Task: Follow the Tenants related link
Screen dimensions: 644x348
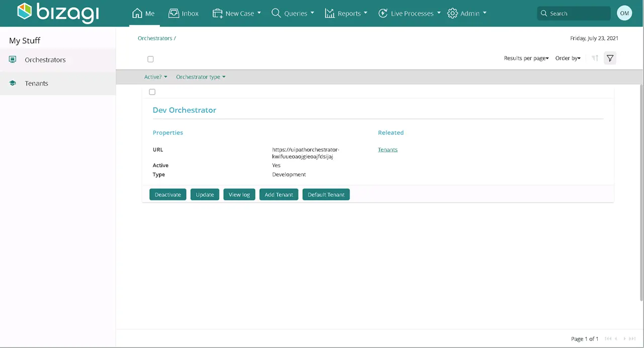Action: click(387, 150)
